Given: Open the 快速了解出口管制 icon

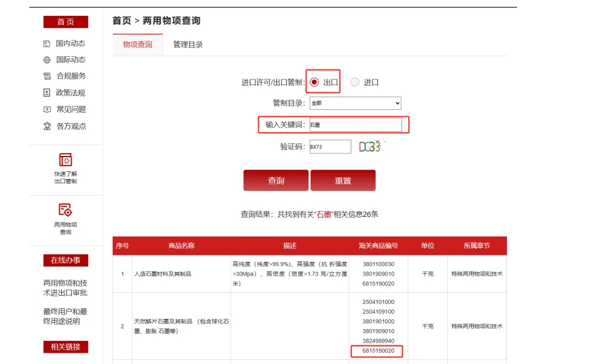Looking at the screenshot, I should click(65, 160).
